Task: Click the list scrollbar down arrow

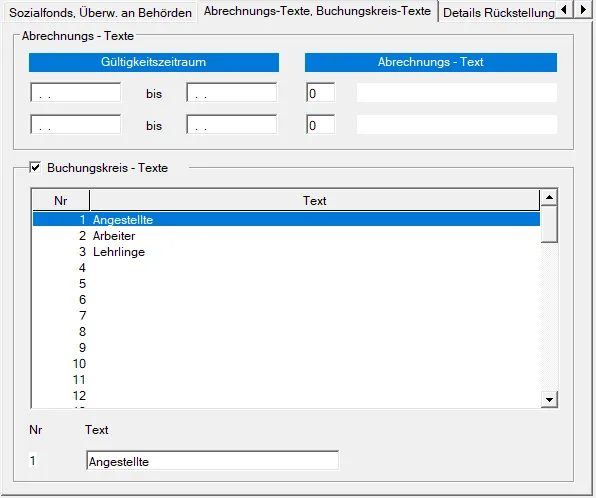Action: (549, 400)
